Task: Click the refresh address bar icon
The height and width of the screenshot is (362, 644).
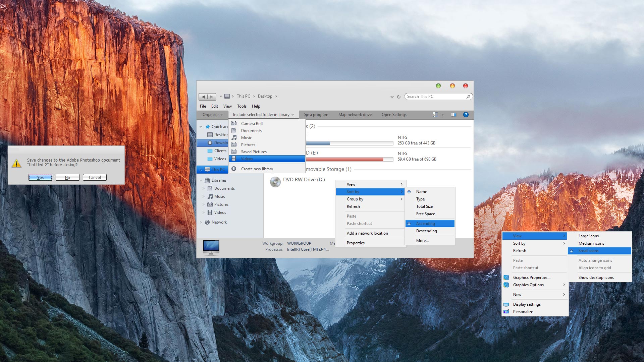Action: click(x=398, y=96)
